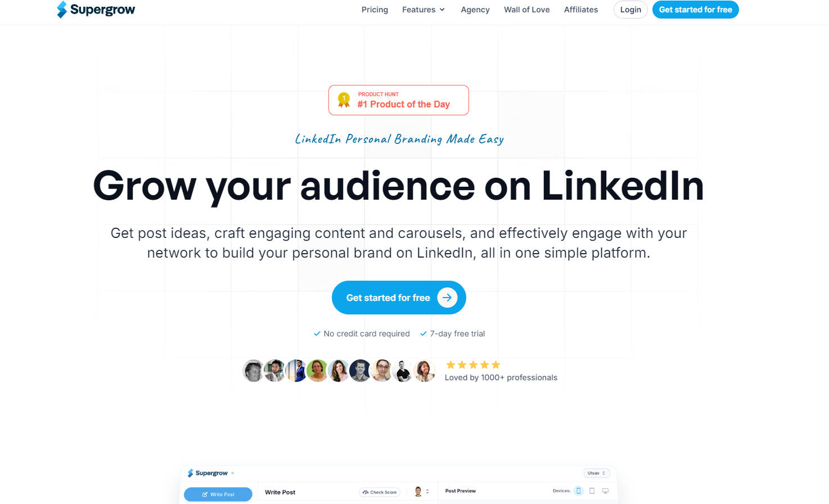Click the first user avatar thumbnail
Viewport: 829px width, 504px height.
pos(253,371)
